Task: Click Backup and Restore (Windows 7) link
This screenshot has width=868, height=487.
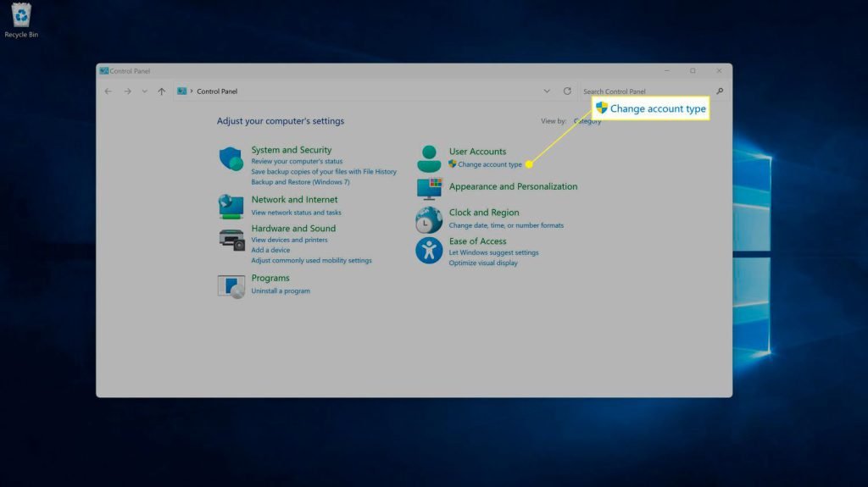Action: [x=300, y=182]
